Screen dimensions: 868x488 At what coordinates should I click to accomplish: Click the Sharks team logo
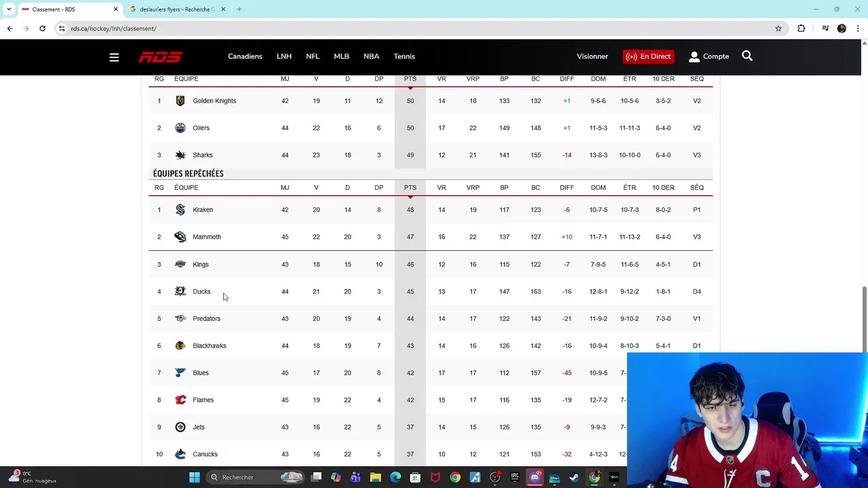coord(180,155)
